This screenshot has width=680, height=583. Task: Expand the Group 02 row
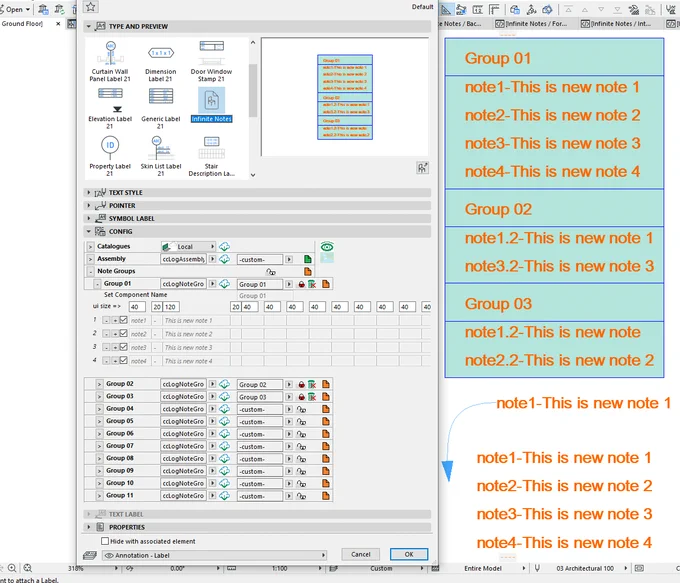point(99,384)
